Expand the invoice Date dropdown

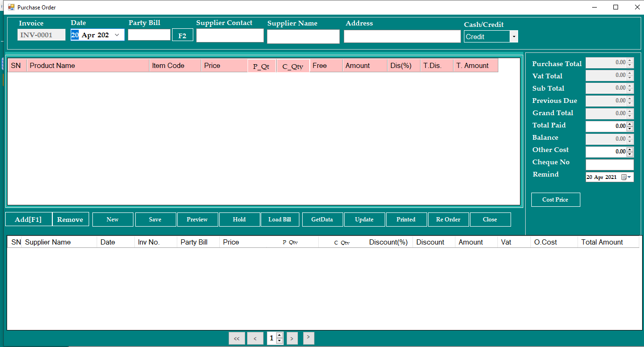[116, 34]
